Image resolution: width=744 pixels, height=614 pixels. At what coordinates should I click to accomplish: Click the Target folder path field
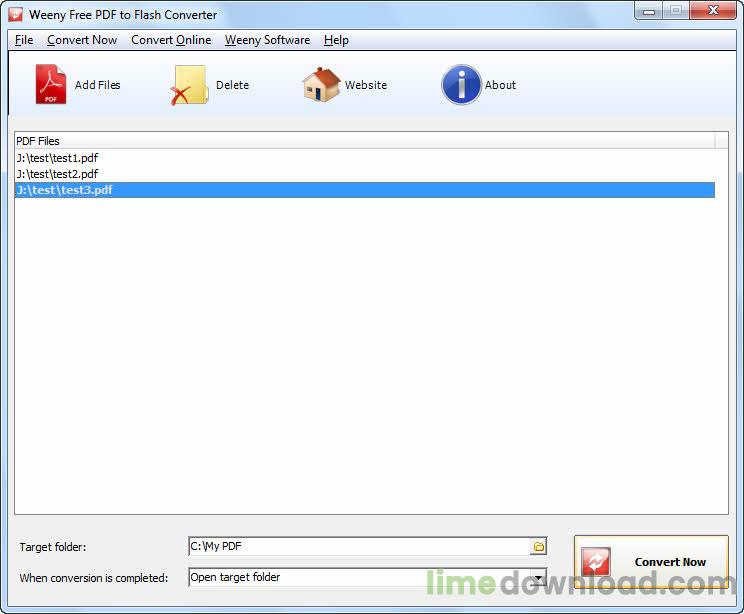[x=359, y=547]
